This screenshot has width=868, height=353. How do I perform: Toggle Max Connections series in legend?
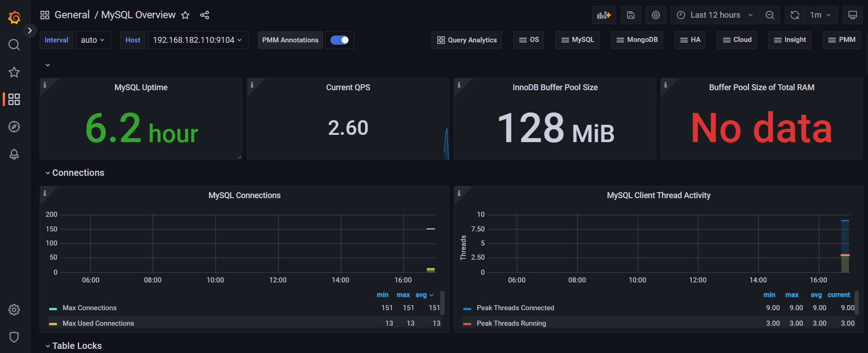[x=90, y=308]
